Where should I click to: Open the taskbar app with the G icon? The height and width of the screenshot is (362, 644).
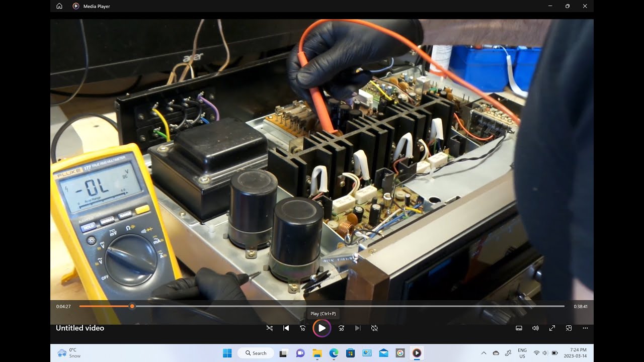[400, 353]
